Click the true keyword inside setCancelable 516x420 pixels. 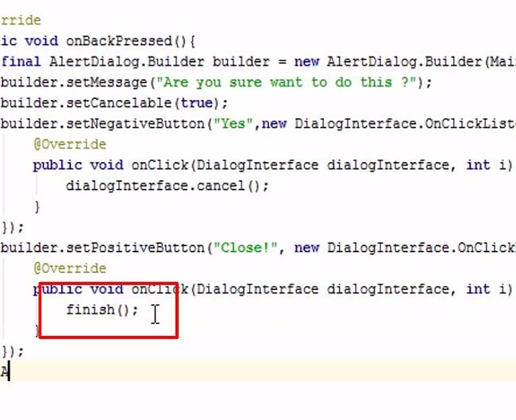point(196,103)
